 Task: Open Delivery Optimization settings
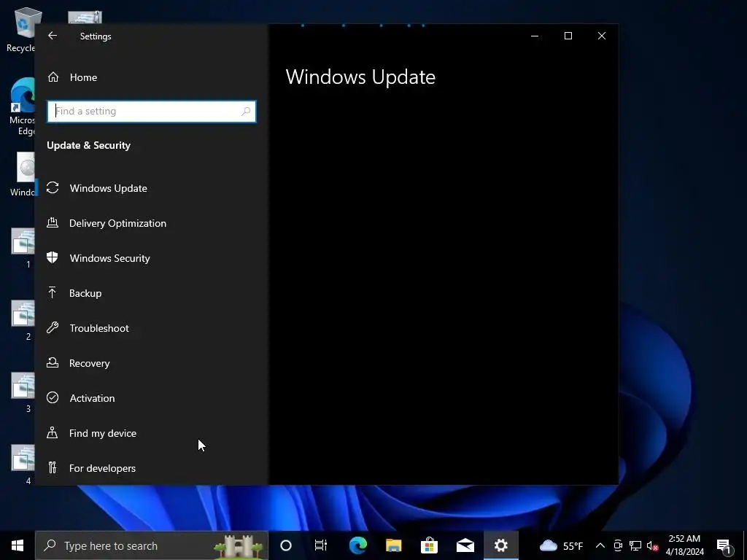[x=152, y=223]
